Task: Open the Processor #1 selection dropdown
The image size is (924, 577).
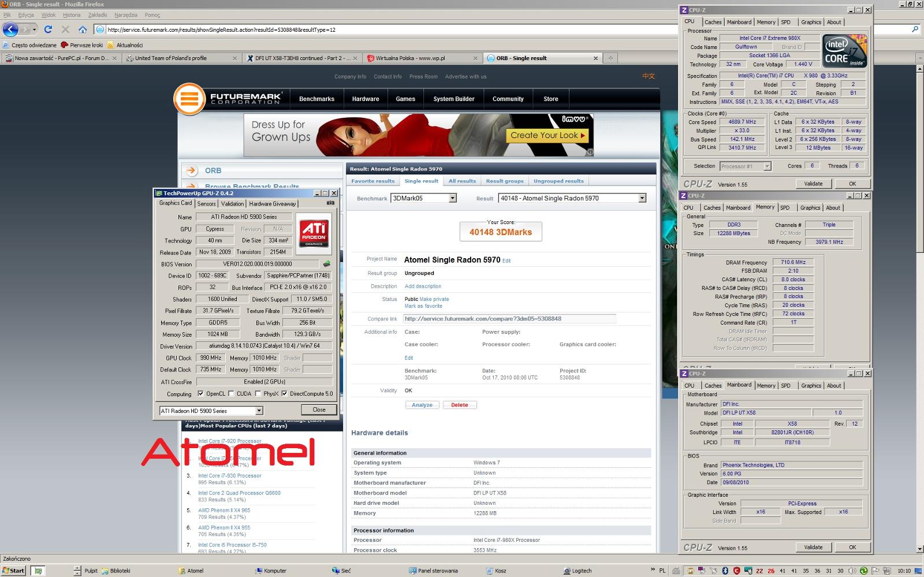Action: point(767,166)
